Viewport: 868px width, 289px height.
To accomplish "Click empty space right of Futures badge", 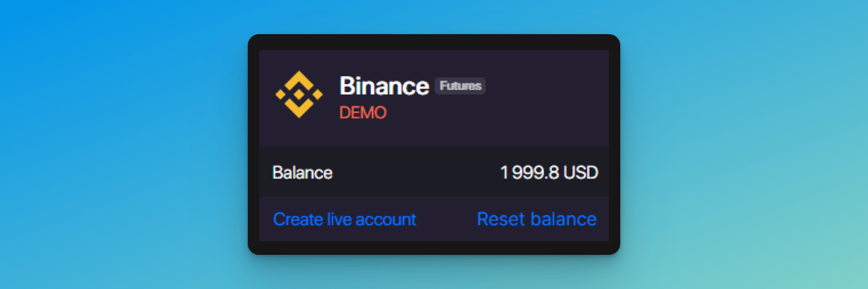I will click(x=547, y=86).
